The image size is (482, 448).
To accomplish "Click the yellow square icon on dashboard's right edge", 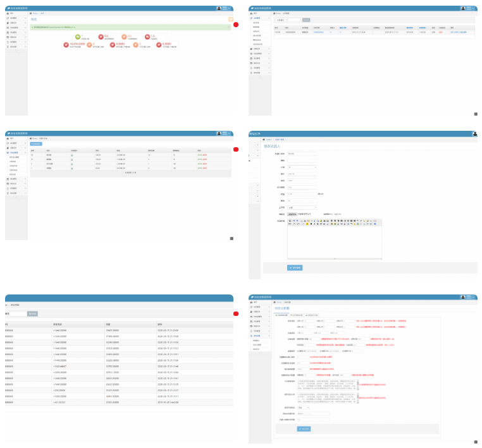I will coord(231,20).
